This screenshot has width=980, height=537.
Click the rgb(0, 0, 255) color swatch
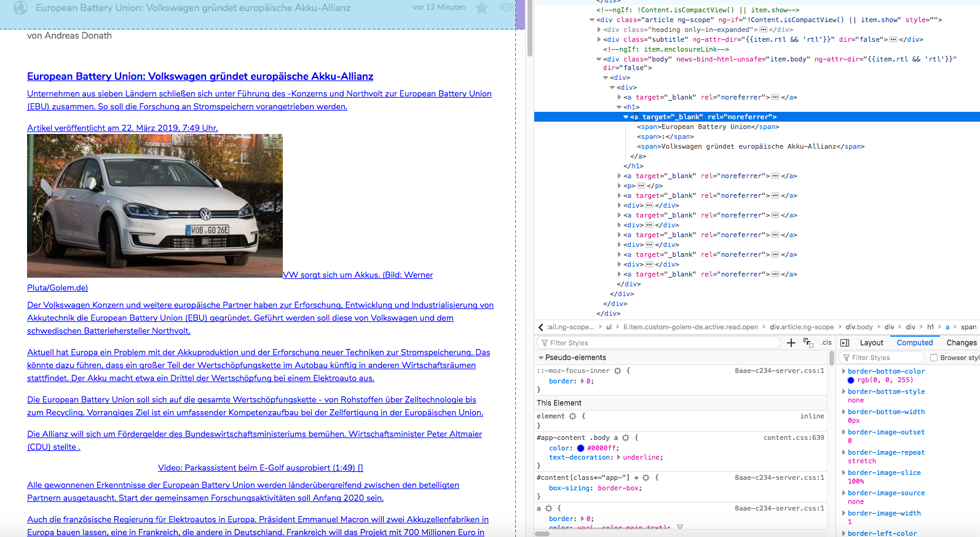click(x=851, y=380)
